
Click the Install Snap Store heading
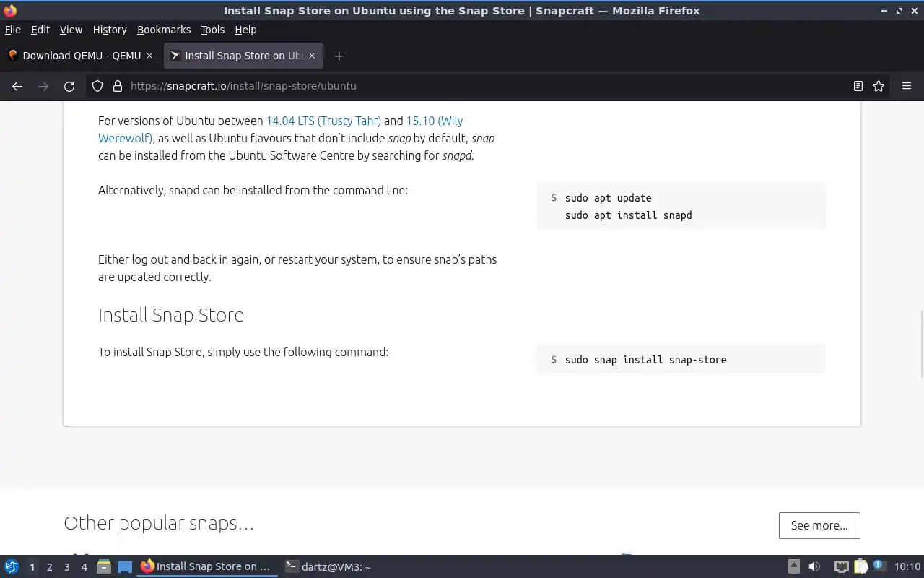tap(171, 315)
